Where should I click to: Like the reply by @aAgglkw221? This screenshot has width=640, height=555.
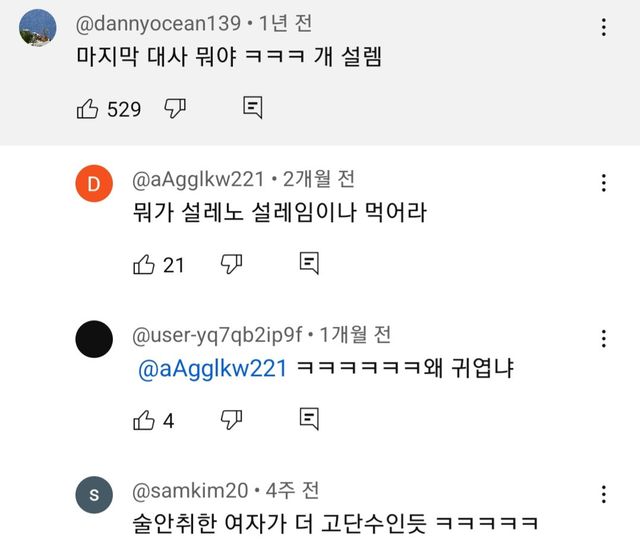coord(144,264)
